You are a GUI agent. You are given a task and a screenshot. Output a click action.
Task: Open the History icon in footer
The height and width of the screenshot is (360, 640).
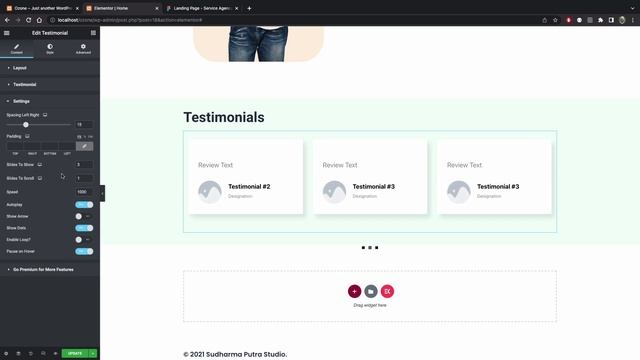click(31, 353)
